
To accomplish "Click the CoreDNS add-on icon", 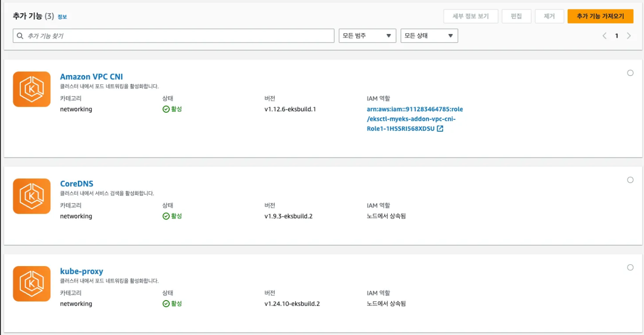I will (32, 196).
